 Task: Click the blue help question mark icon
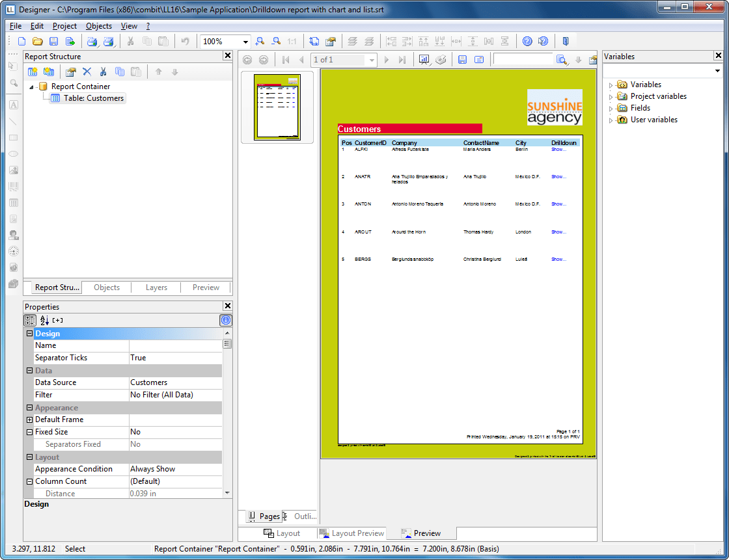pos(527,41)
